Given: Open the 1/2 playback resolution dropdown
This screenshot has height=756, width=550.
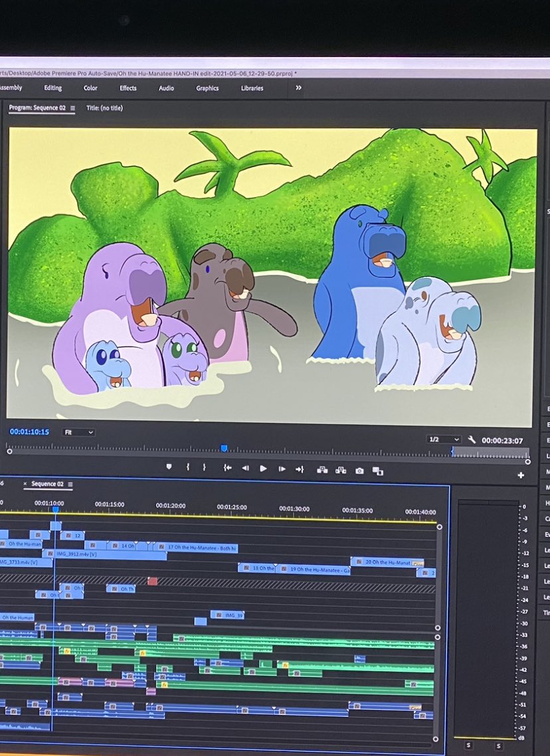Looking at the screenshot, I should (444, 439).
